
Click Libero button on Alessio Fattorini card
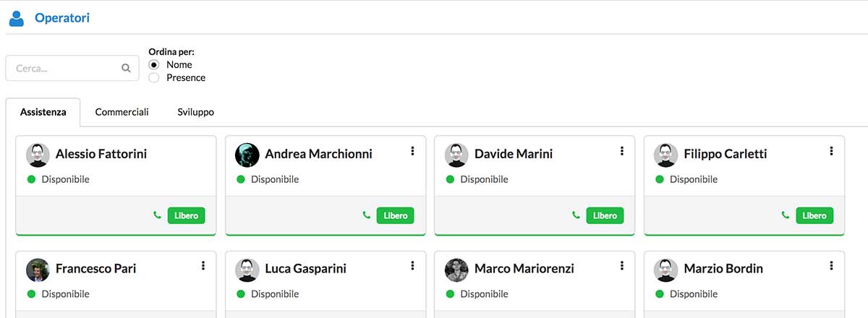(186, 215)
